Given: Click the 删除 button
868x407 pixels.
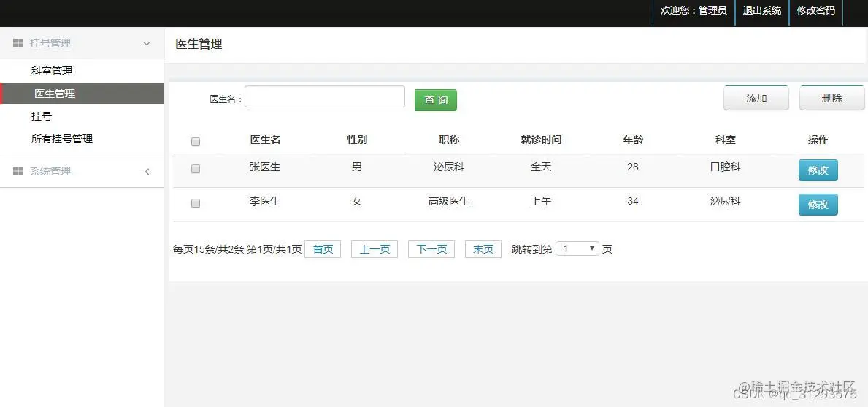Looking at the screenshot, I should coord(832,98).
